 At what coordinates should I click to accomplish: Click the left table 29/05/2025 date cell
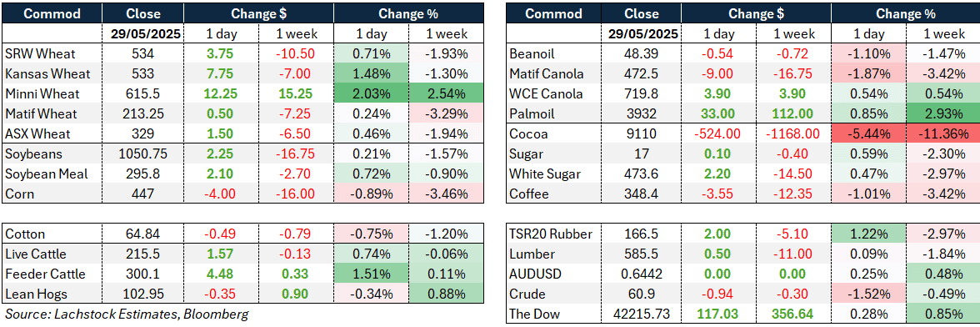click(x=143, y=33)
